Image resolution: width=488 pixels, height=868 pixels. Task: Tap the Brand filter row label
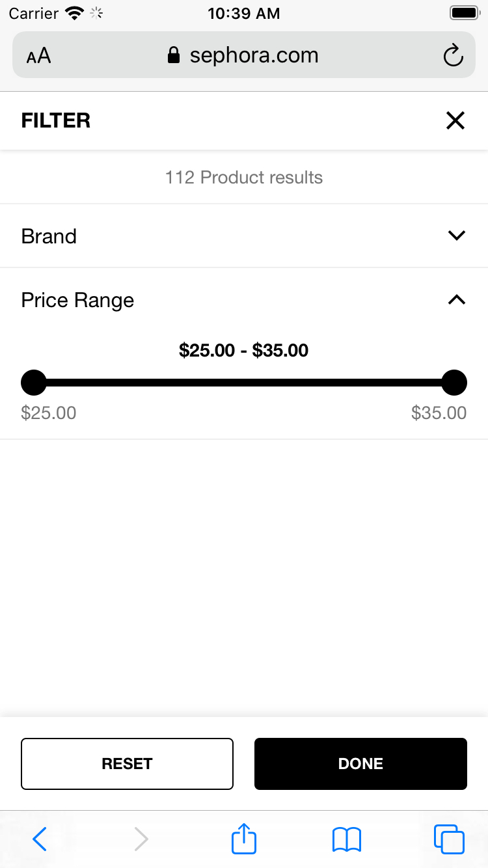click(49, 236)
